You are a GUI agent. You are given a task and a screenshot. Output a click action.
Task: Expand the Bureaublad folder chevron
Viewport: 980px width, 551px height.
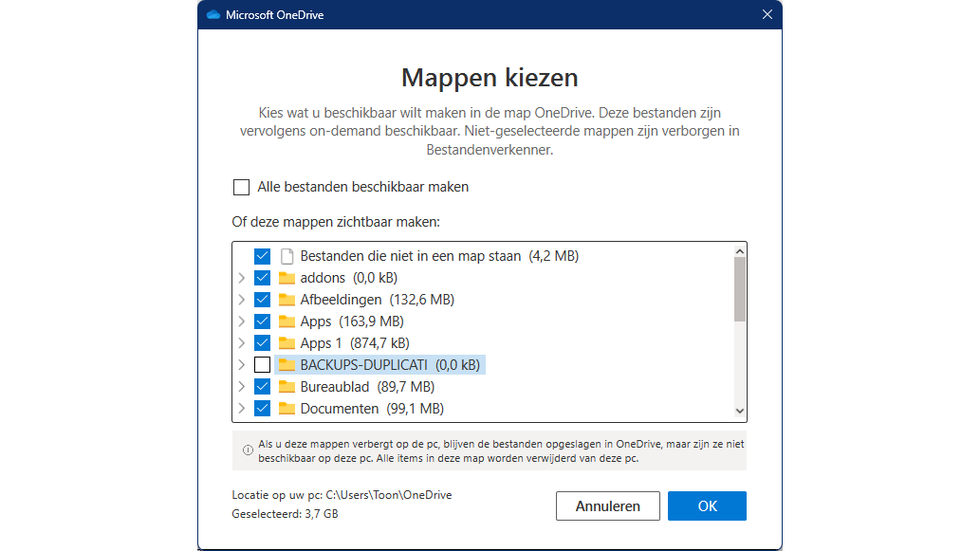coord(241,387)
